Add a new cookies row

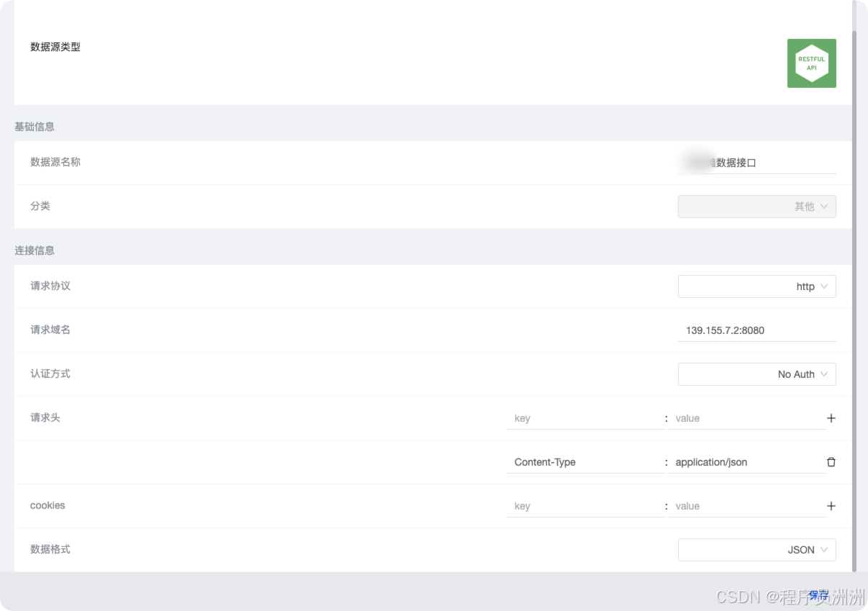pyautogui.click(x=831, y=506)
